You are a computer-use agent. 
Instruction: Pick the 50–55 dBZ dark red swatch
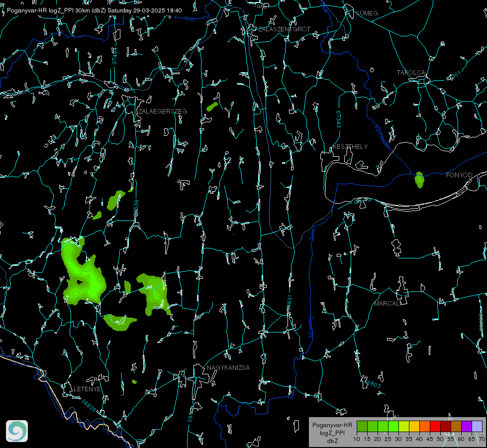click(446, 426)
